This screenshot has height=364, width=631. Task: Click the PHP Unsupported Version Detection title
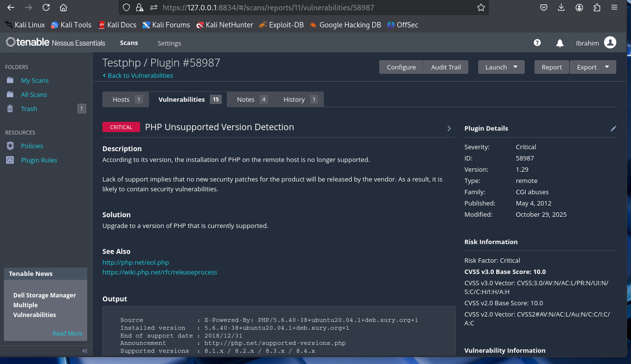219,127
